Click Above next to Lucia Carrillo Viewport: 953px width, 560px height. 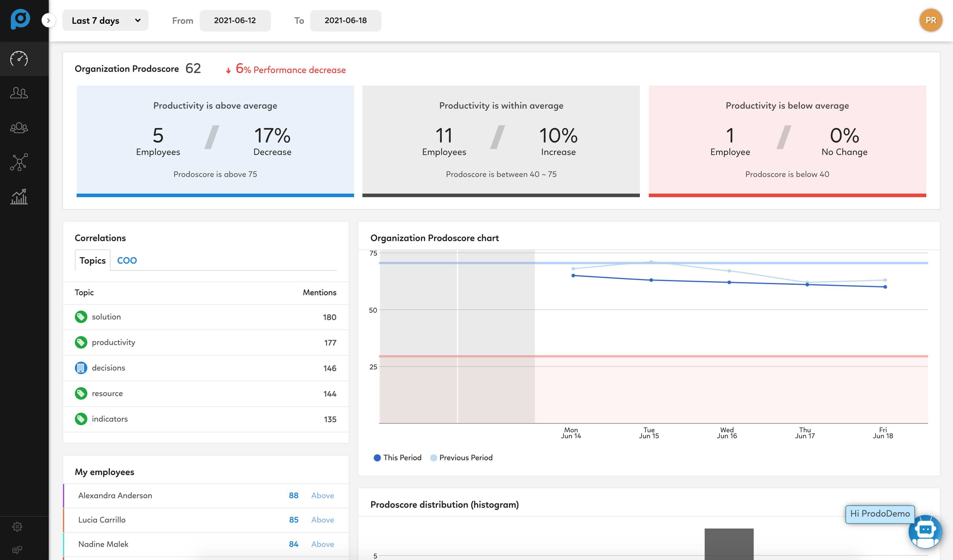(322, 520)
